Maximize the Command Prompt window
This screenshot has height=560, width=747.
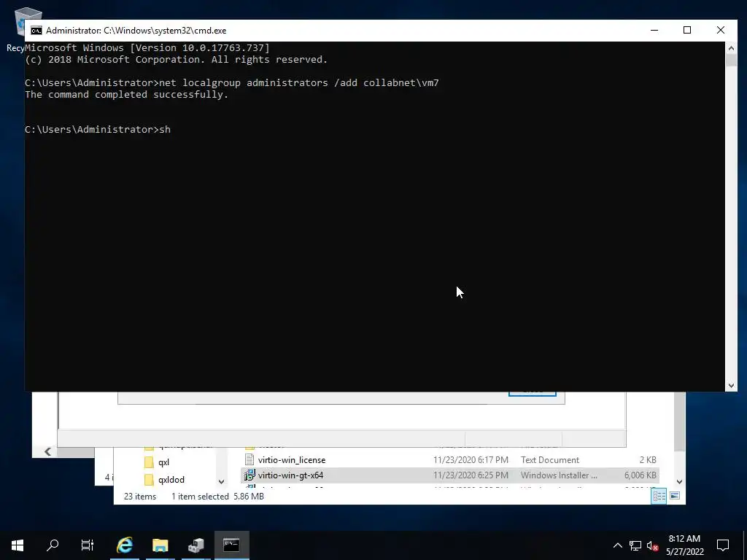pos(687,30)
